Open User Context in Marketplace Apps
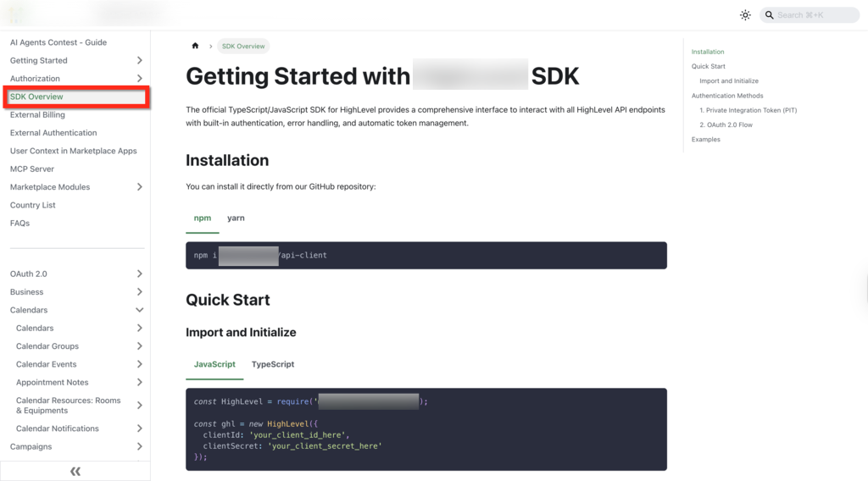 (x=73, y=151)
